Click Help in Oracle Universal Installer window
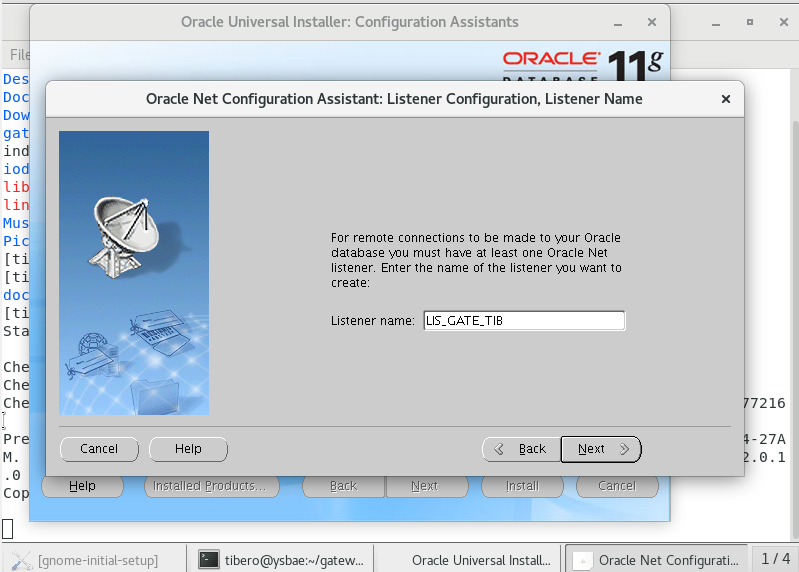 (x=82, y=486)
